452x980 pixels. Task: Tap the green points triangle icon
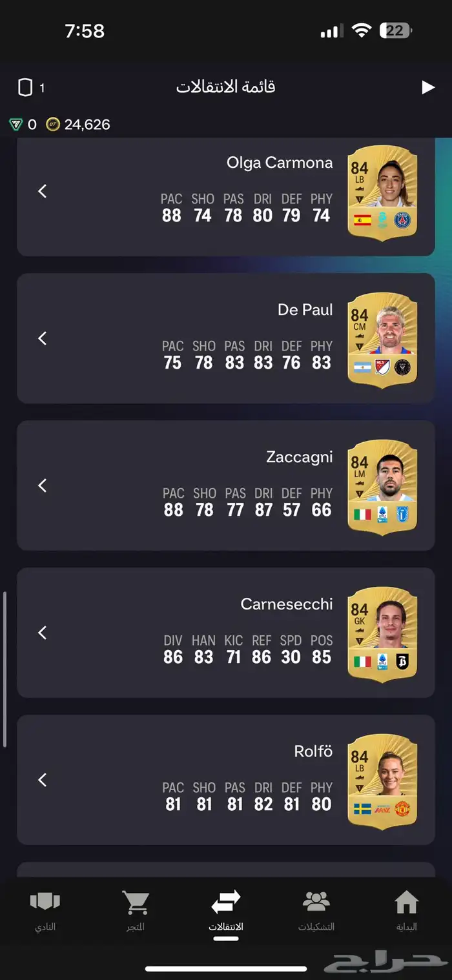click(x=15, y=125)
